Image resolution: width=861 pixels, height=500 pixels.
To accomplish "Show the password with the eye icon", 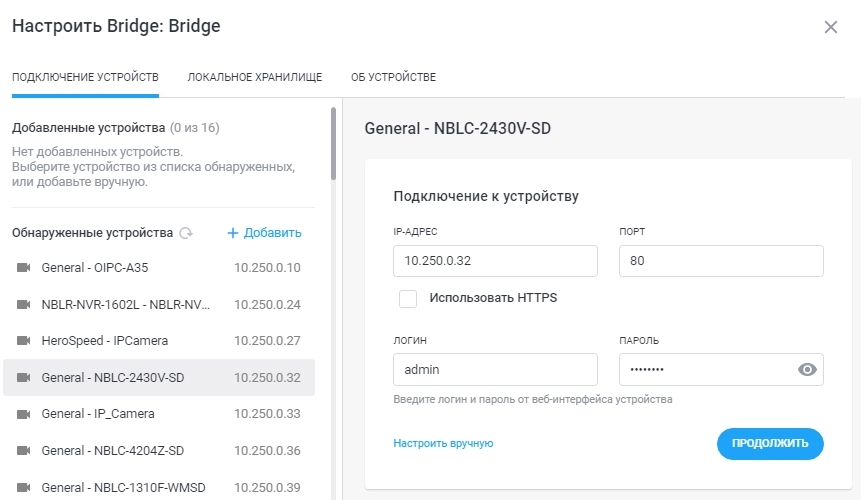I will click(x=807, y=369).
